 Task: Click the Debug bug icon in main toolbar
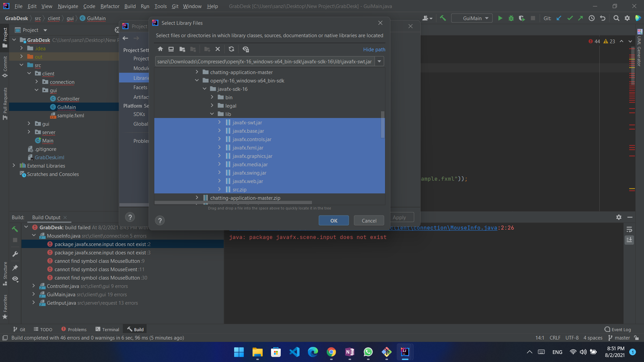tap(511, 18)
